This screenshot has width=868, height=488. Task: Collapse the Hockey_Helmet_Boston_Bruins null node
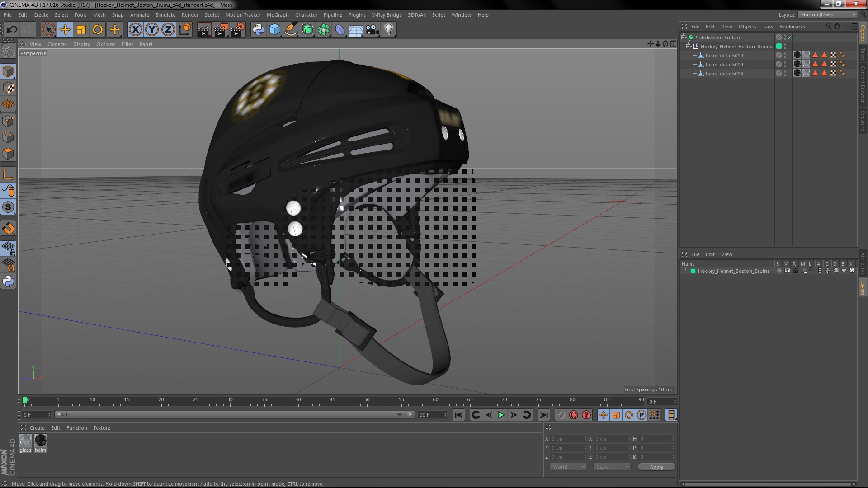pyautogui.click(x=689, y=47)
